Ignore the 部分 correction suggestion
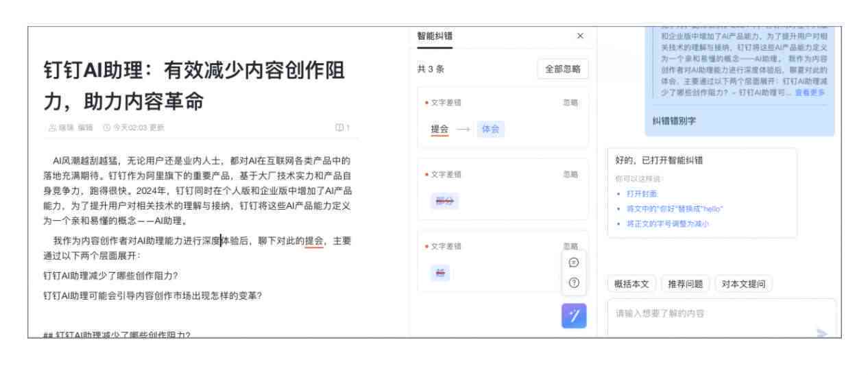The height and width of the screenshot is (375, 868). coord(570,174)
